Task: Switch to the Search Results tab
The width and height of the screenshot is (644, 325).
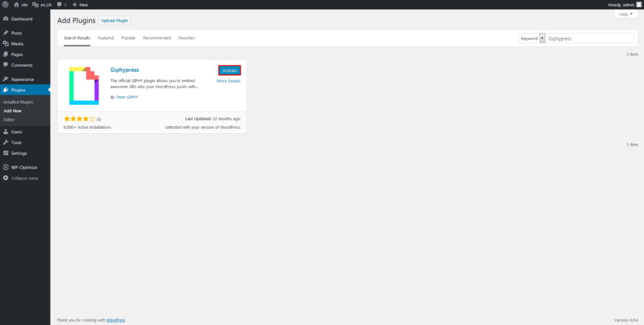Action: [77, 38]
